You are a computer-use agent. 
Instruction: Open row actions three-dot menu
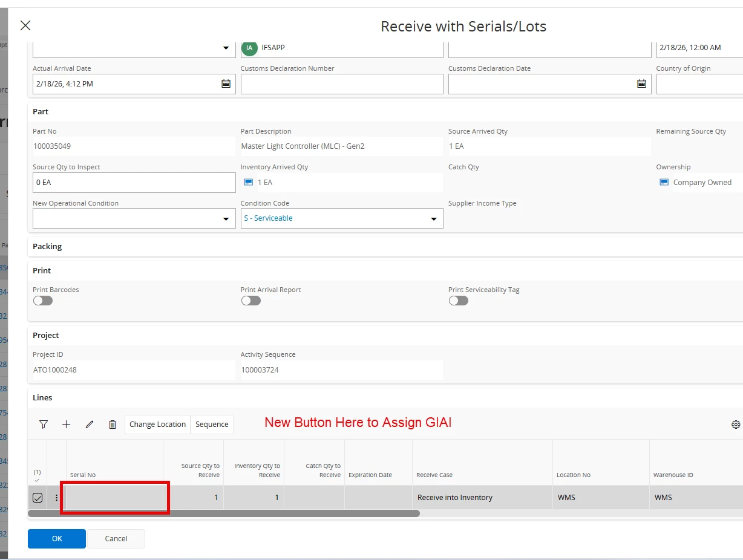tap(57, 498)
